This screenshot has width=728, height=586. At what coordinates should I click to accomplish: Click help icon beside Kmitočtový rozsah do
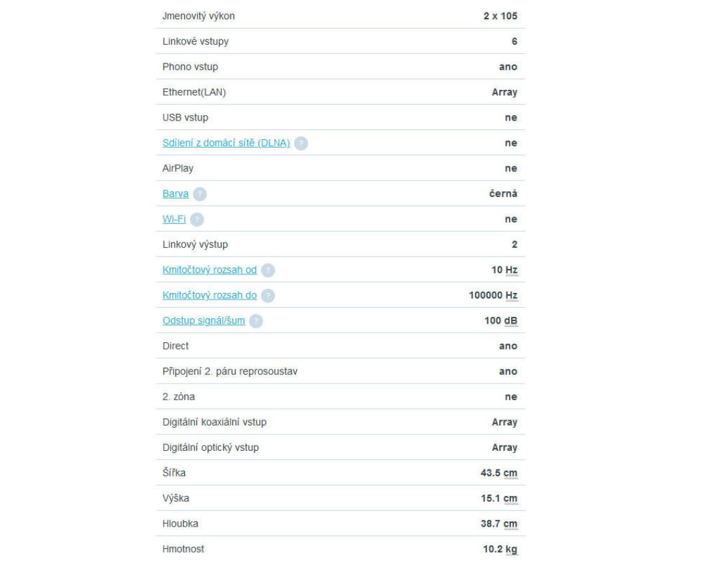pos(268,296)
